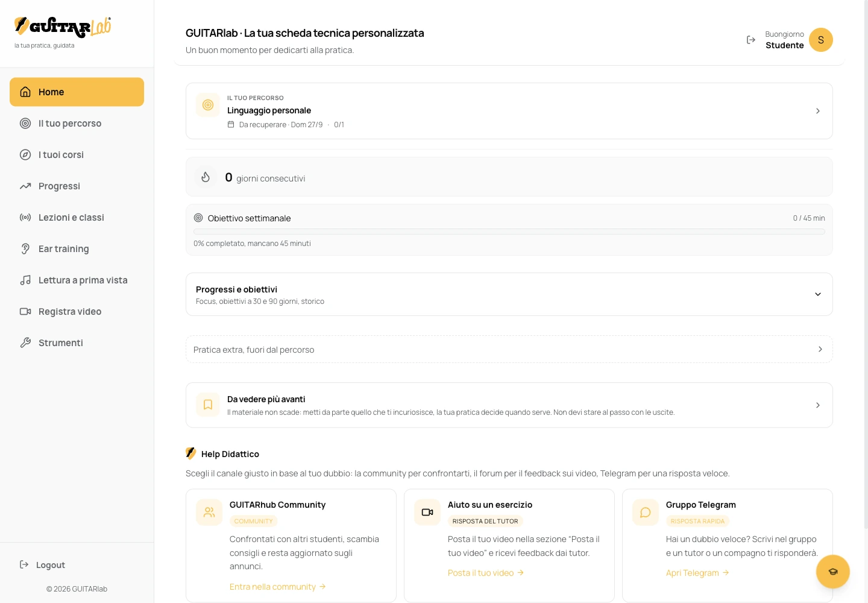Click the compass icon beside I tuoi corsi
868x603 pixels.
coord(25,154)
